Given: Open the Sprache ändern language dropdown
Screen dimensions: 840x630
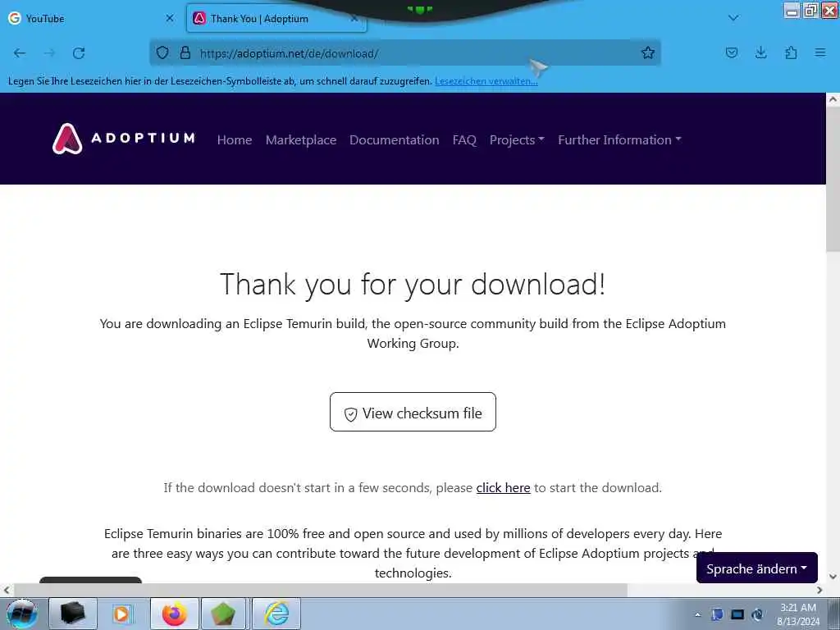Looking at the screenshot, I should point(756,568).
